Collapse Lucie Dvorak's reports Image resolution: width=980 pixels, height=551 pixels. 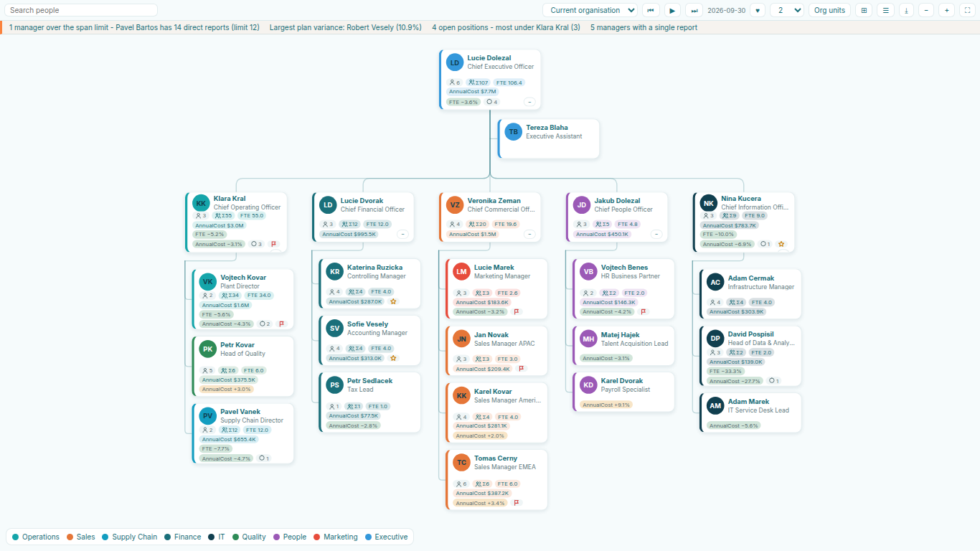[x=402, y=234]
